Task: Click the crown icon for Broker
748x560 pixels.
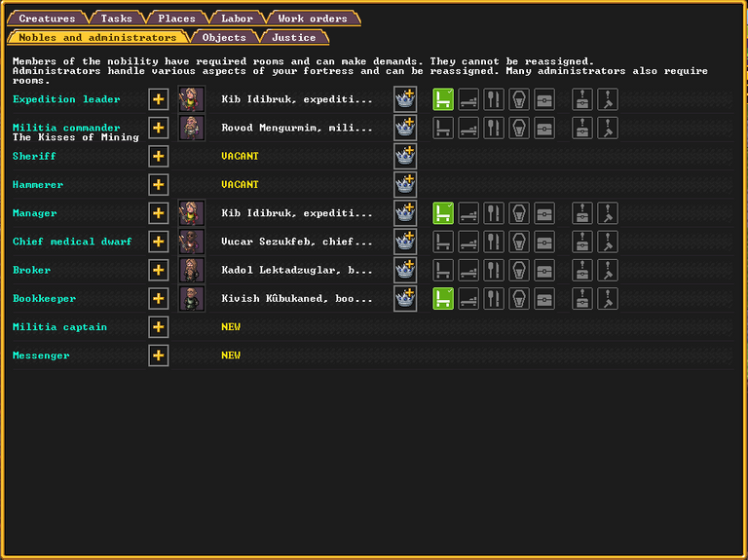Action: 405,270
